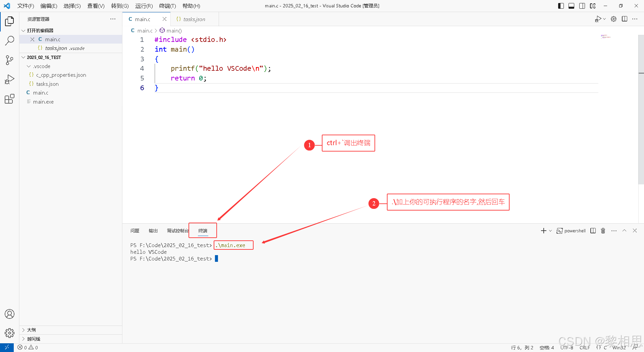The height and width of the screenshot is (352, 644).
Task: Open the 转到(G) Go menu
Action: [x=120, y=6]
